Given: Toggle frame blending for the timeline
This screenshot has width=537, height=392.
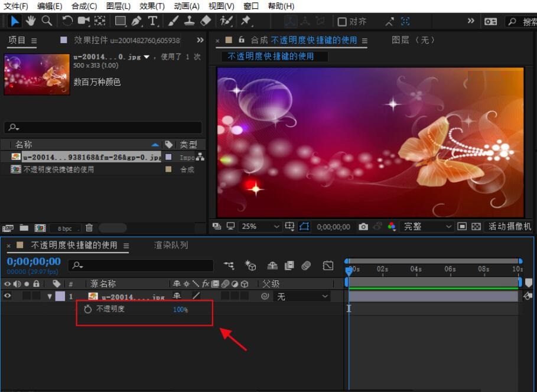Looking at the screenshot, I should click(x=289, y=265).
